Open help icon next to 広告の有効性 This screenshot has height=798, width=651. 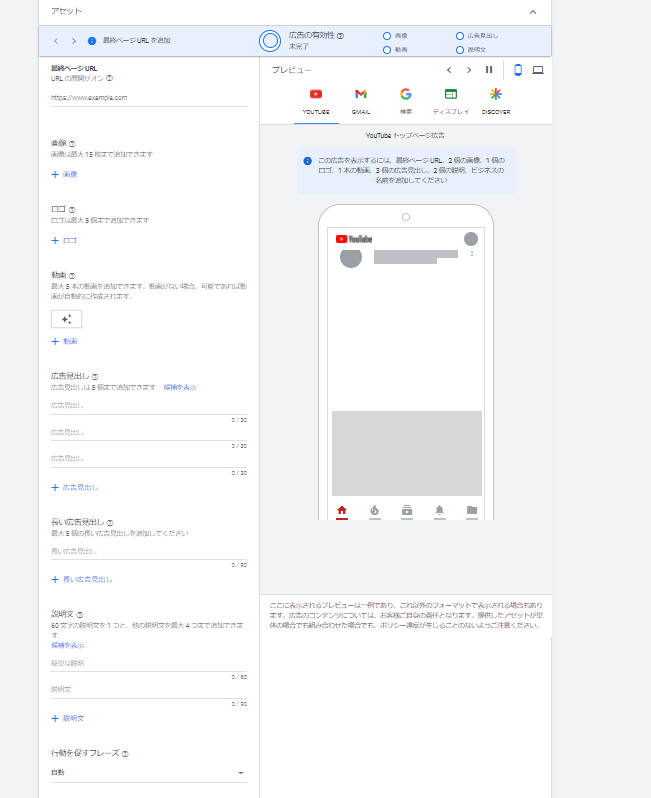coord(341,36)
